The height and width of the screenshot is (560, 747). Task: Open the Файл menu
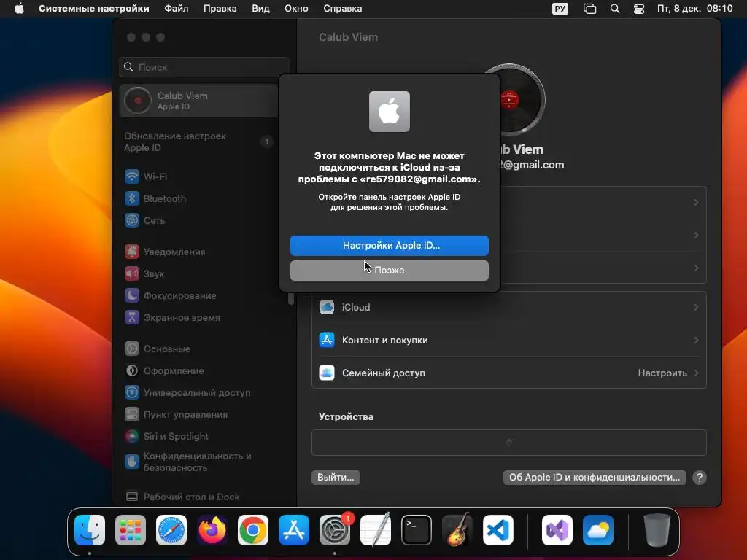coord(177,9)
